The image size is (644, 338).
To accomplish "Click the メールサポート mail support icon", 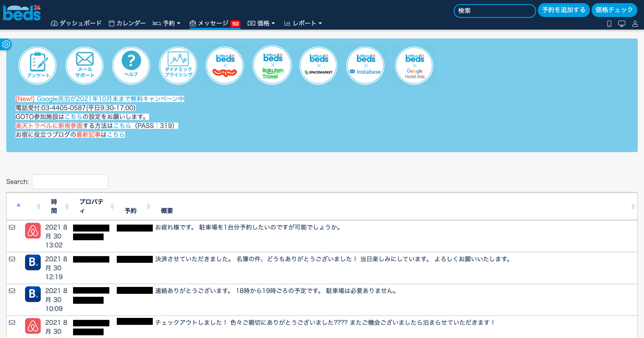I will pyautogui.click(x=84, y=66).
